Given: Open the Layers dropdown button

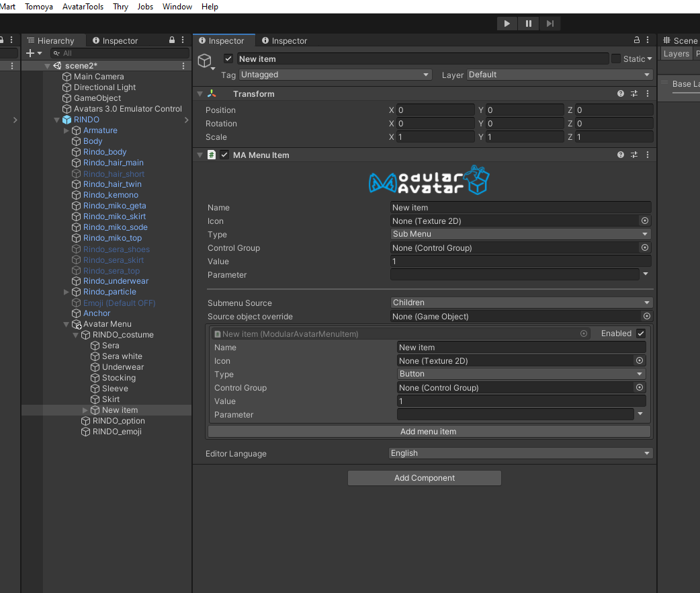Looking at the screenshot, I should [x=676, y=54].
